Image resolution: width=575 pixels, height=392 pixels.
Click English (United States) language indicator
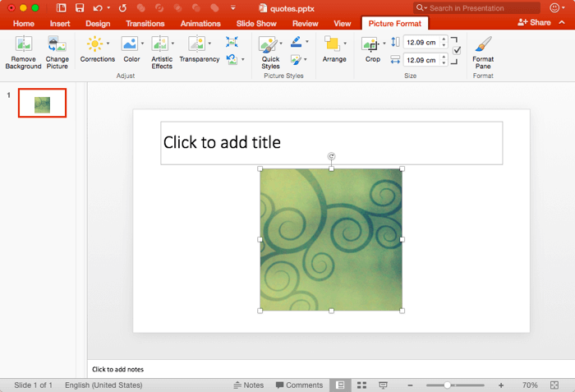[103, 385]
